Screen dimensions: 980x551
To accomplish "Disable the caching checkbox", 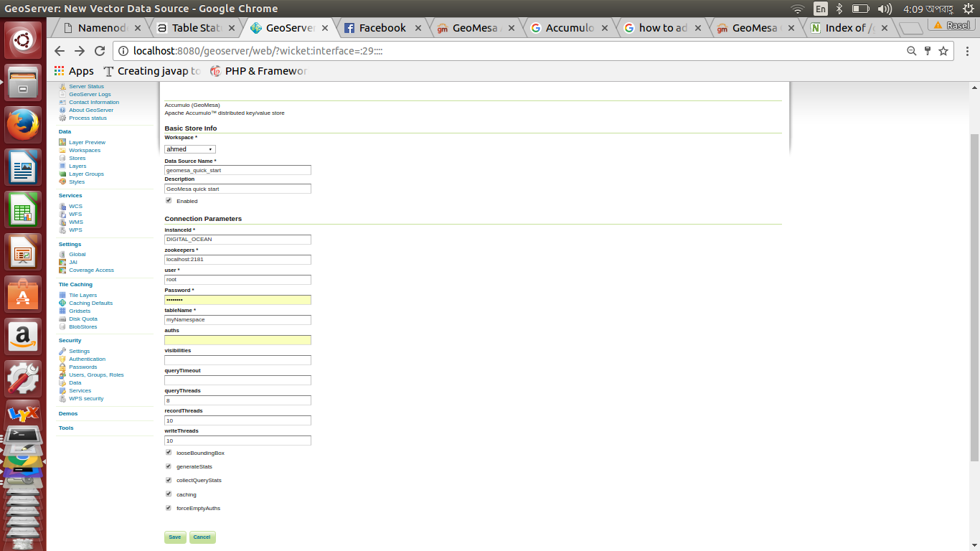I will click(169, 494).
